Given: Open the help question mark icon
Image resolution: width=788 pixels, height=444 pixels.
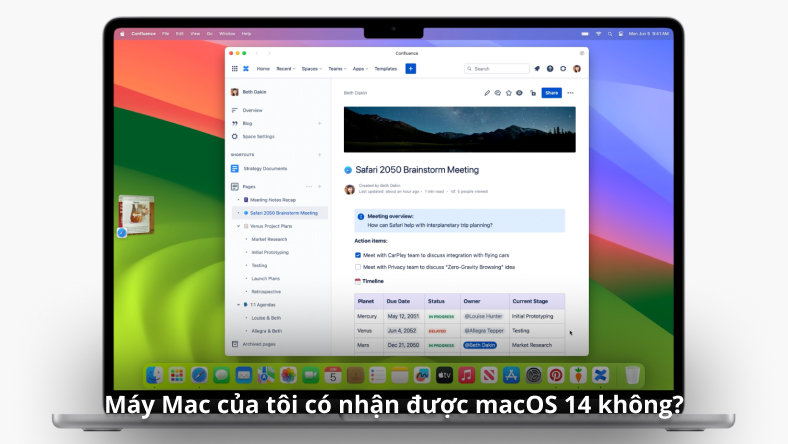Looking at the screenshot, I should [550, 69].
